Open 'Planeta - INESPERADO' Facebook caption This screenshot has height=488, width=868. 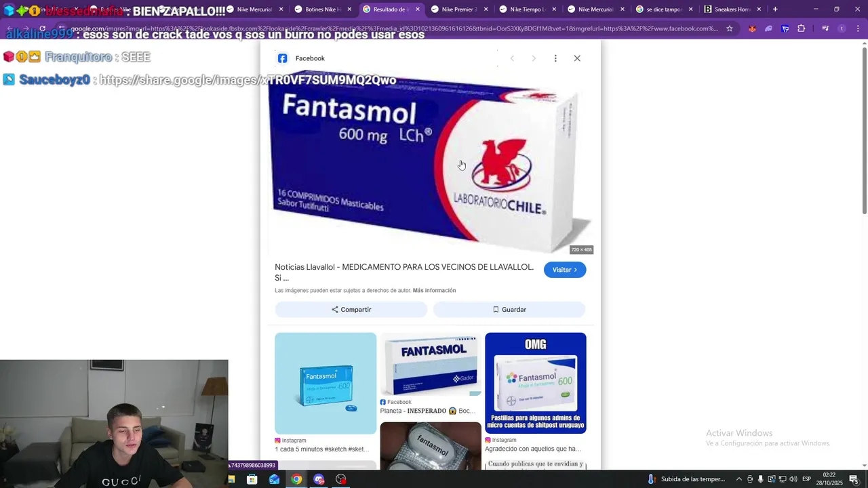click(x=428, y=411)
